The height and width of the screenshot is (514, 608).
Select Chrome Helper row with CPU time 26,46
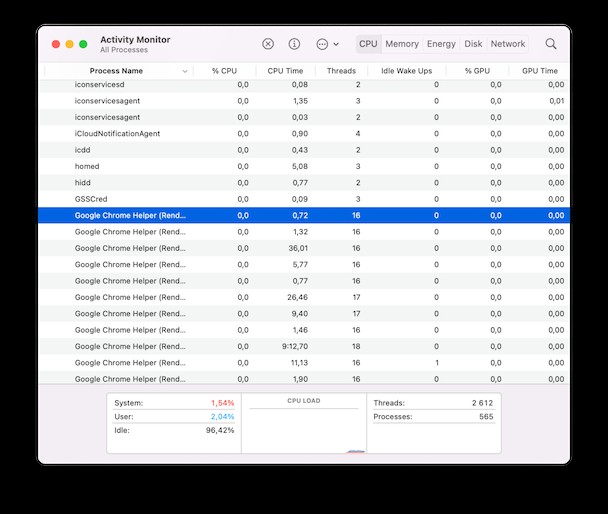tap(304, 297)
